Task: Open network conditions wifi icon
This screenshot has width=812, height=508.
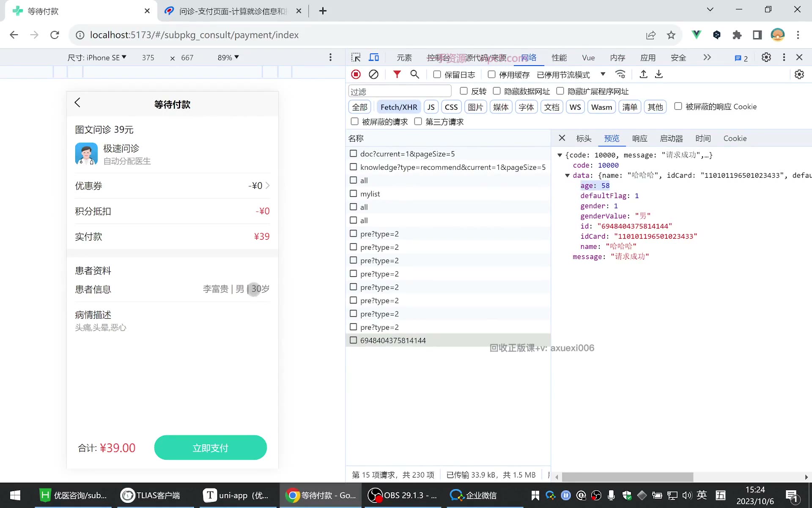Action: [620, 75]
